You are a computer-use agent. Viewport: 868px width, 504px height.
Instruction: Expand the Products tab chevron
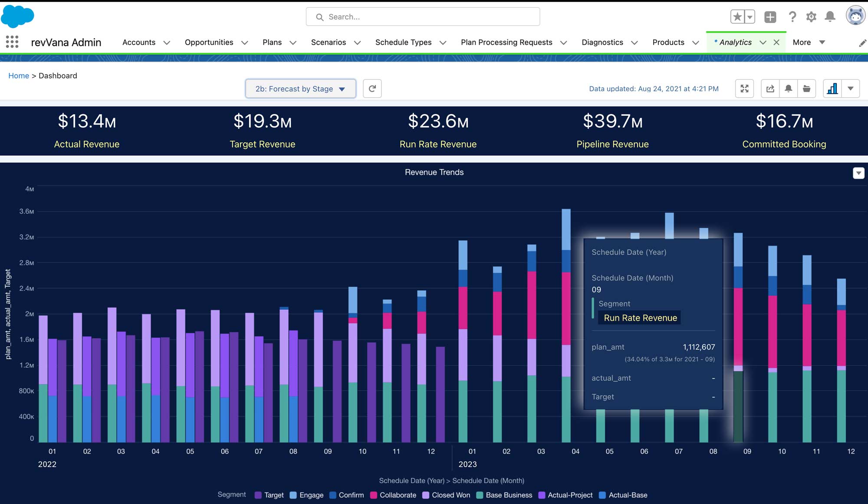[696, 43]
